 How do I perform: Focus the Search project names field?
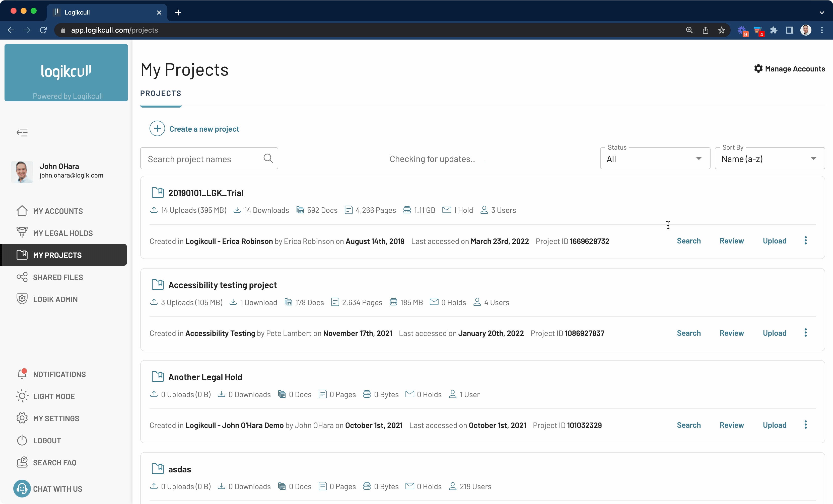pyautogui.click(x=209, y=158)
